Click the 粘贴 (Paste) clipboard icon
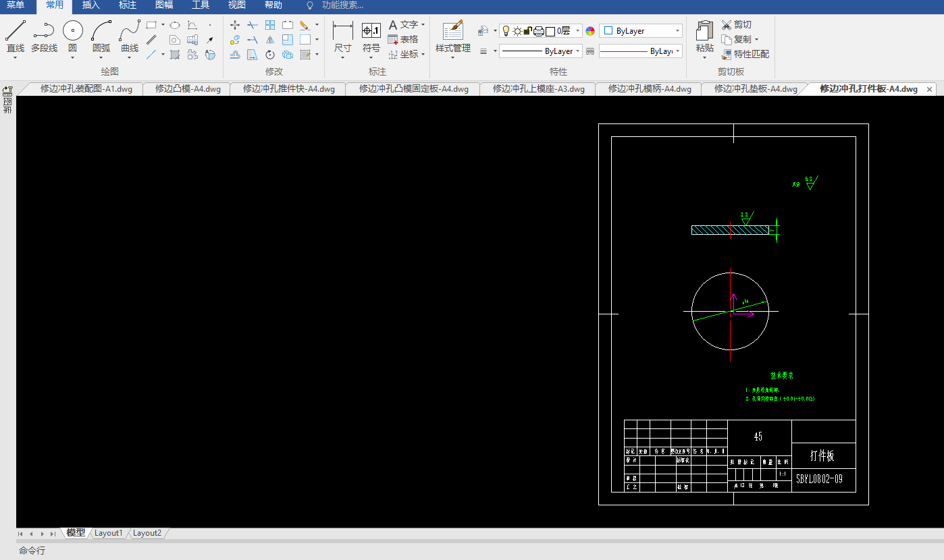The width and height of the screenshot is (944, 560). tap(704, 31)
